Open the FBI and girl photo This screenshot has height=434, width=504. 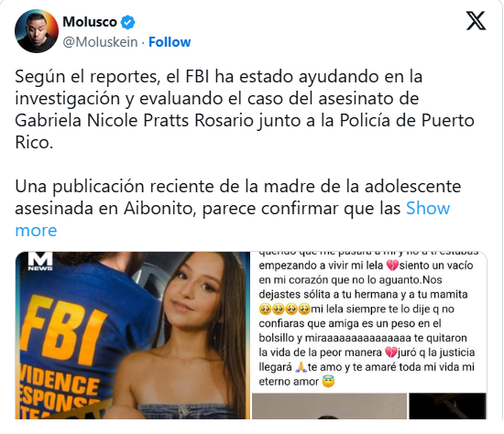coord(133,335)
